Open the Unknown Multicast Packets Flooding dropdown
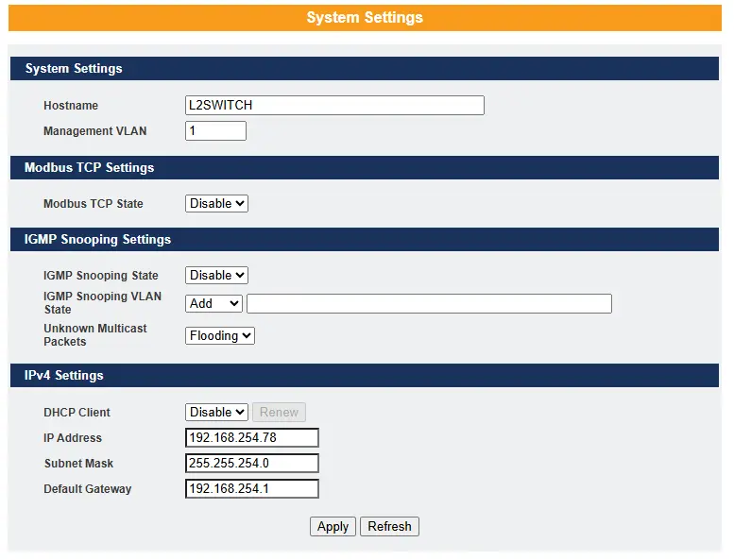The width and height of the screenshot is (734, 560). [220, 335]
